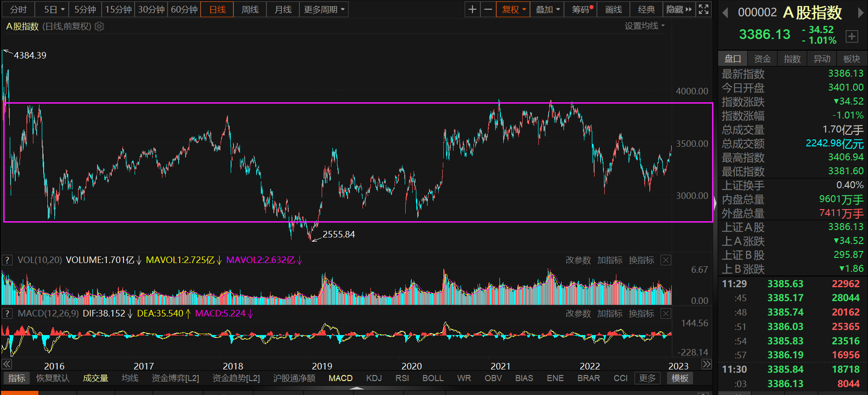Viewport: 868px width, 395px height.
Task: Open the 异动 tab in side panel
Action: coord(822,59)
